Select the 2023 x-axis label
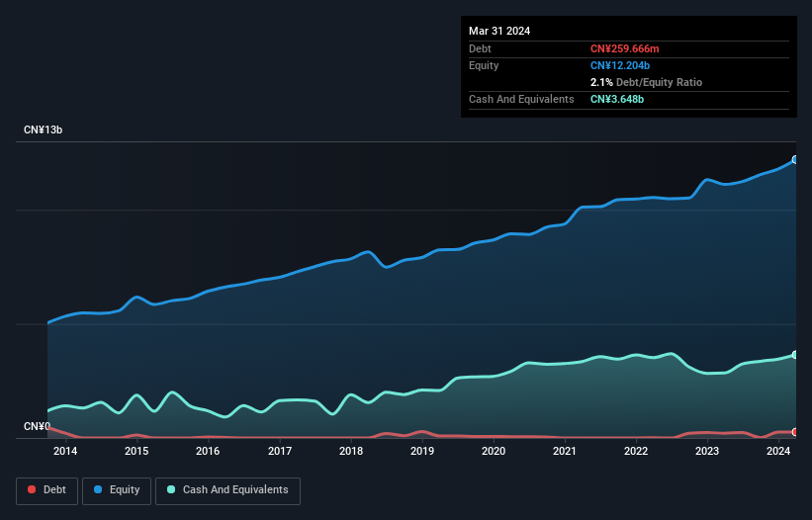This screenshot has height=520, width=812. point(707,451)
